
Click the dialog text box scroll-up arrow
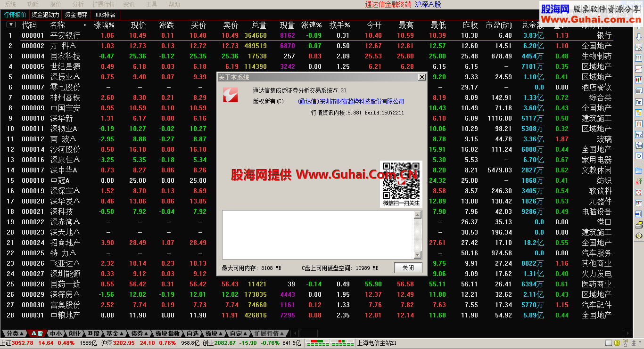point(418,215)
